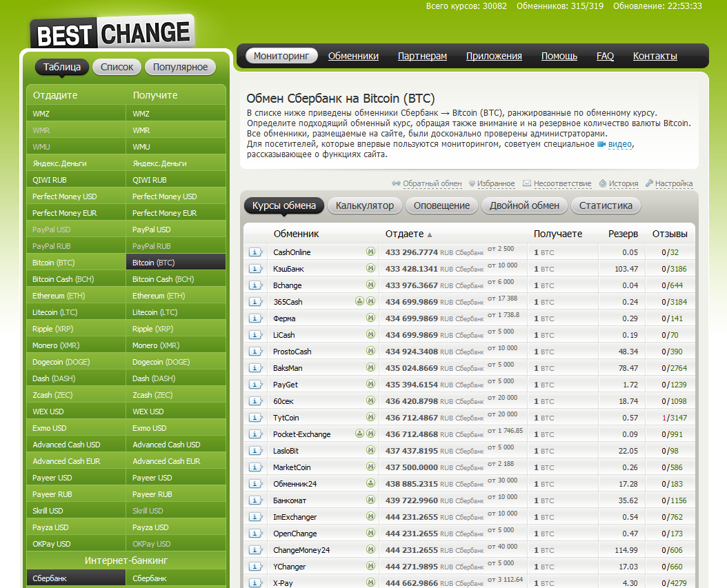Click the green user badge beside Pocket-Exchange

[x=359, y=434]
